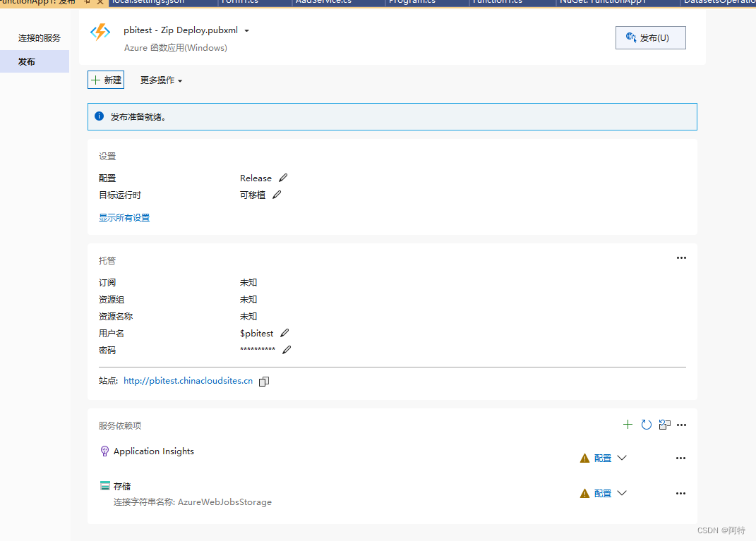Screen dimensions: 756x541
Task: Click 配置 link for 存储 storage
Action: coord(603,493)
